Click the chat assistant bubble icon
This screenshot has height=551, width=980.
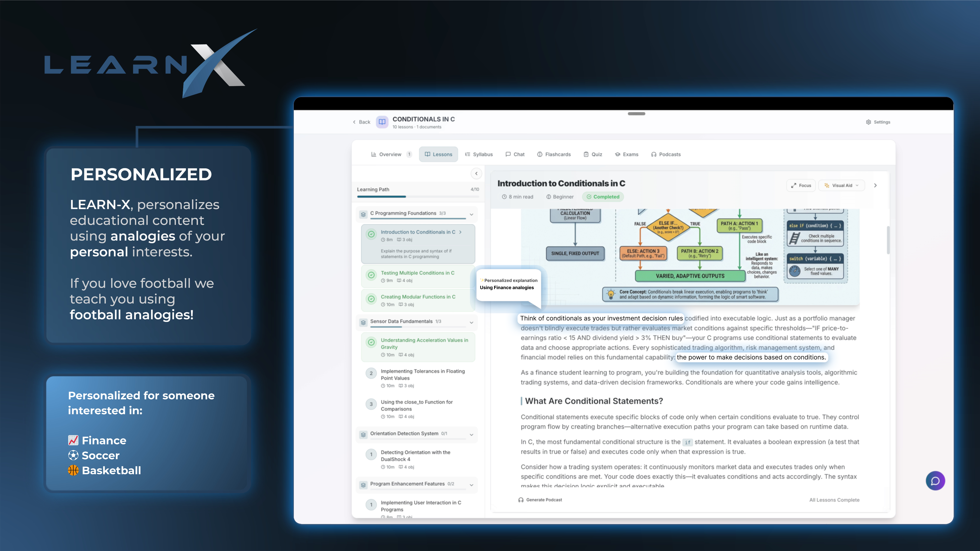[935, 481]
